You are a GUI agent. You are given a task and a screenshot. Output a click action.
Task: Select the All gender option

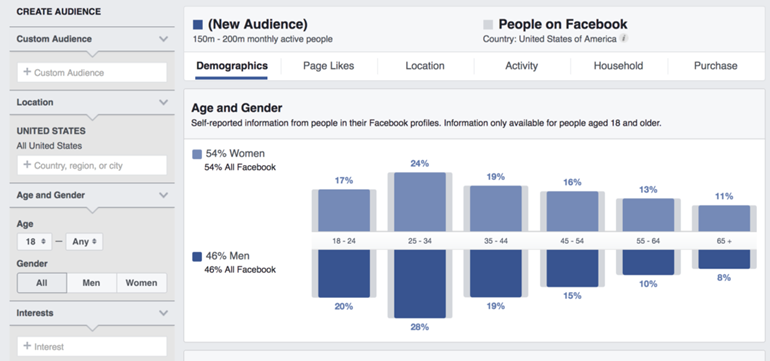click(x=42, y=283)
